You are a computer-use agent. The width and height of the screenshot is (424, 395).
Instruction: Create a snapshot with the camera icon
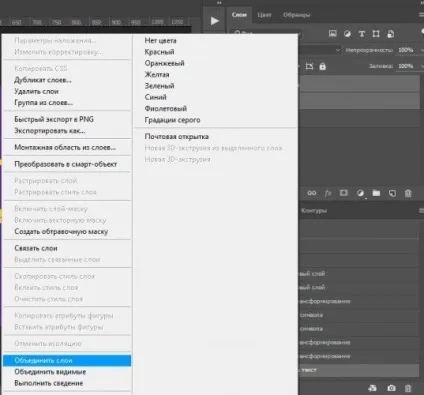point(391,388)
